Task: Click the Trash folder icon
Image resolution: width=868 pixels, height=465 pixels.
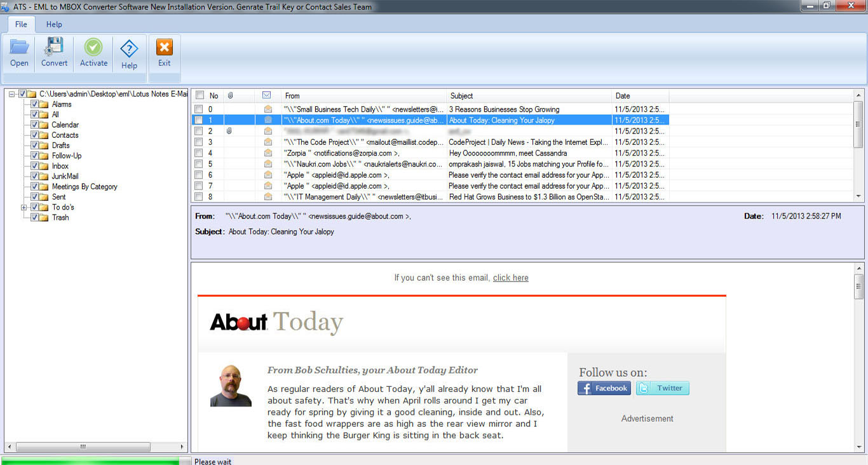Action: click(44, 217)
